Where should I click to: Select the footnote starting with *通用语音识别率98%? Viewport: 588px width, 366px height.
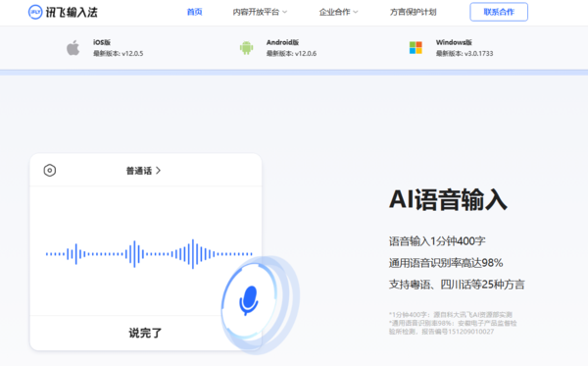tap(453, 328)
